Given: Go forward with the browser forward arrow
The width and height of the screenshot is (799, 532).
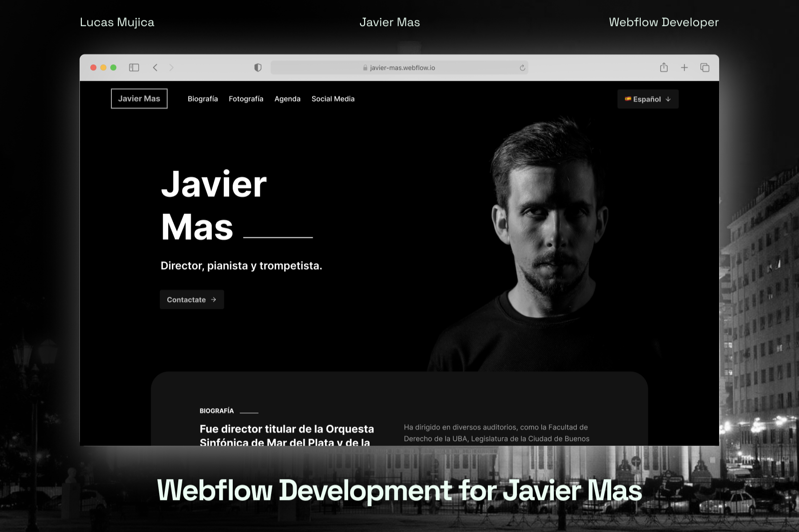Looking at the screenshot, I should (171, 67).
